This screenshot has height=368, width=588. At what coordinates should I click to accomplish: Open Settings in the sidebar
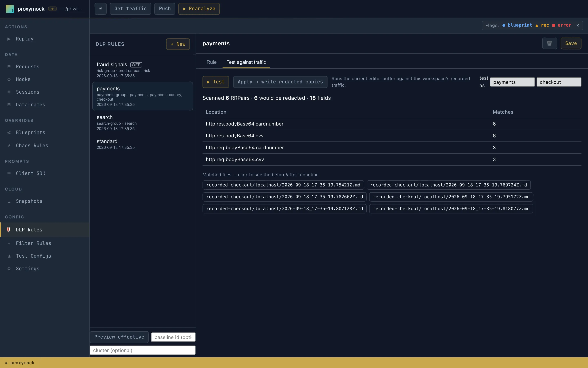point(27,269)
